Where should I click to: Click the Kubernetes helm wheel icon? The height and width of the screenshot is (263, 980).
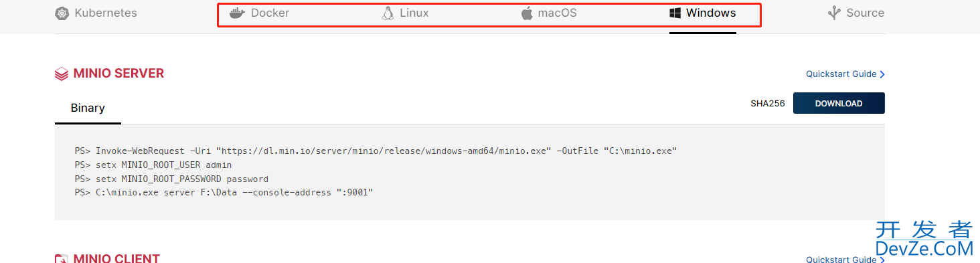click(x=62, y=13)
